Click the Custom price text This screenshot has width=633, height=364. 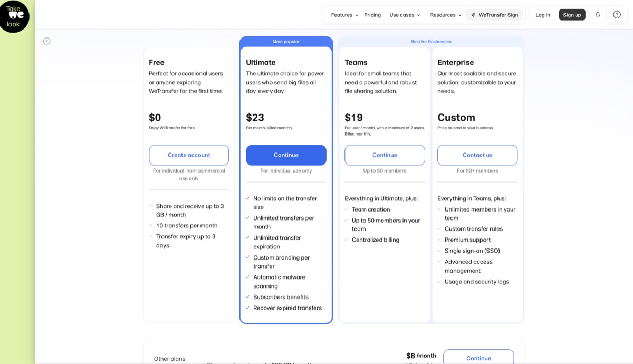pyautogui.click(x=456, y=118)
